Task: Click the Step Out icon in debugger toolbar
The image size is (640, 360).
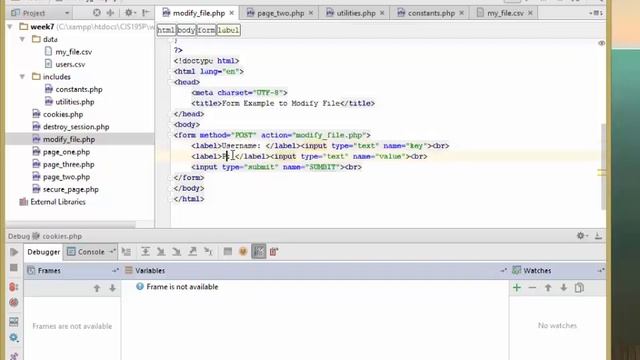Action: click(192, 252)
